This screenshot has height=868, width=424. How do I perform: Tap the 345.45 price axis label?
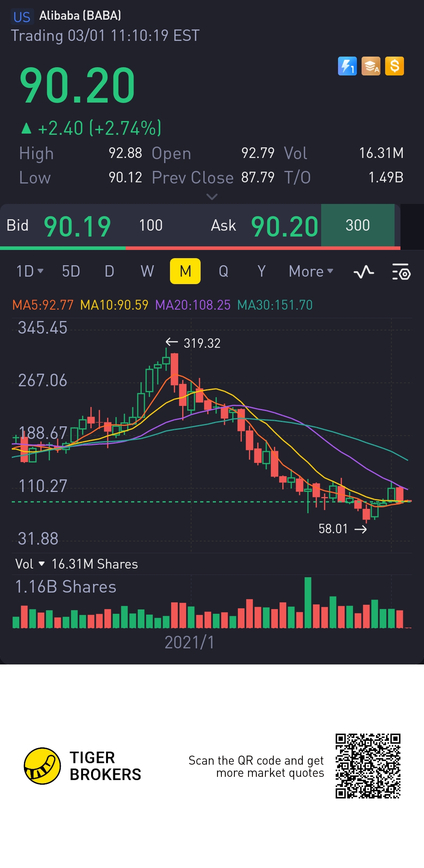(43, 328)
